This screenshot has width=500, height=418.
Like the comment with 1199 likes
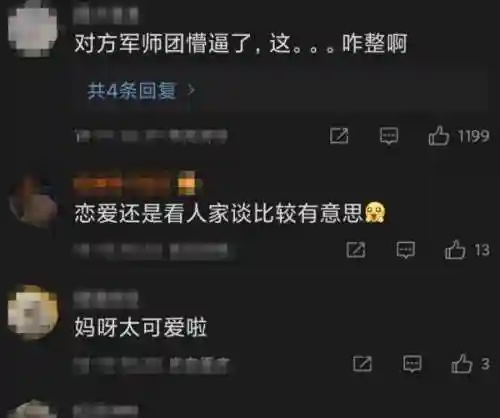coord(439,135)
